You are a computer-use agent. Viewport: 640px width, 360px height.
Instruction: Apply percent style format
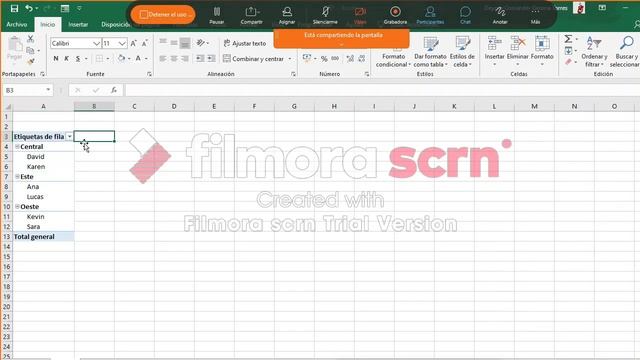tap(324, 59)
